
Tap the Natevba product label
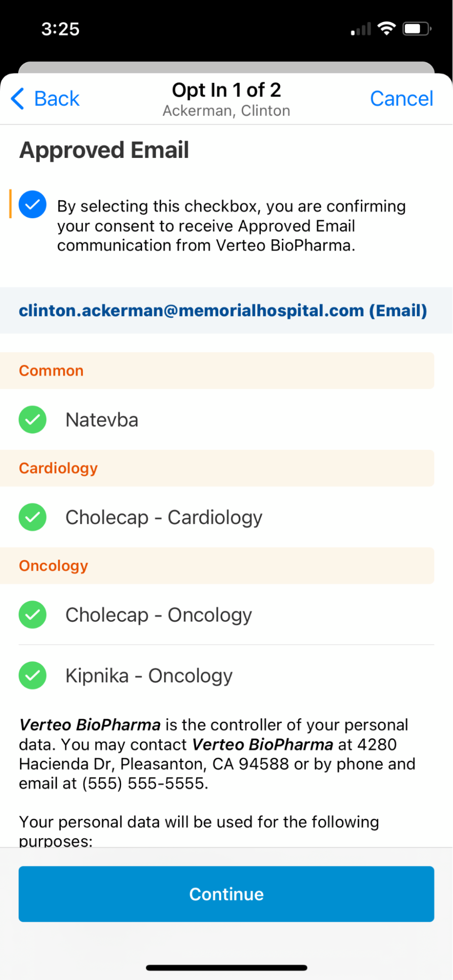pyautogui.click(x=102, y=420)
